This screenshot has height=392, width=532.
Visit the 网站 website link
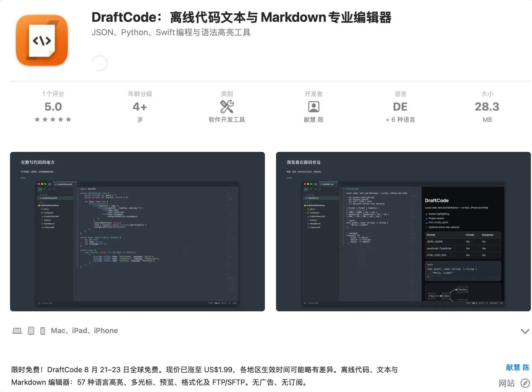pos(507,383)
